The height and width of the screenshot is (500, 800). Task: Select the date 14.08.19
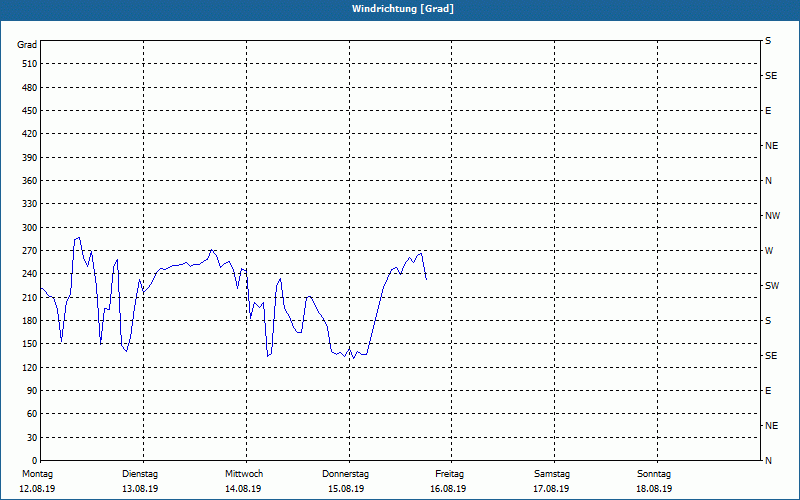coord(243,489)
